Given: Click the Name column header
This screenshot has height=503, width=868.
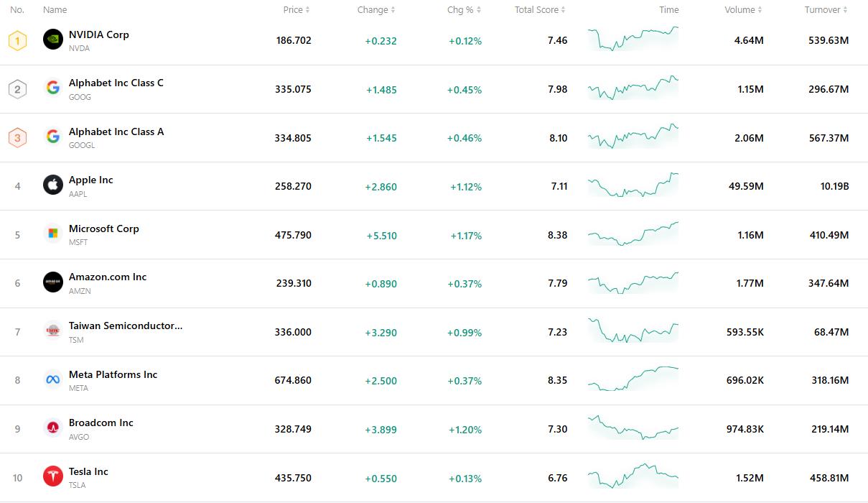Looking at the screenshot, I should pyautogui.click(x=55, y=10).
